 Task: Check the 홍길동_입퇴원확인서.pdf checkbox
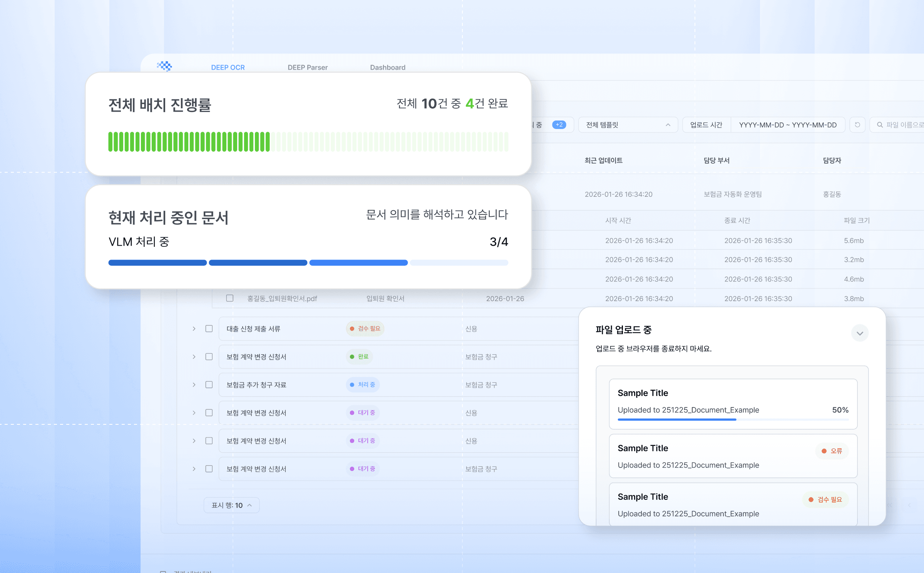230,298
